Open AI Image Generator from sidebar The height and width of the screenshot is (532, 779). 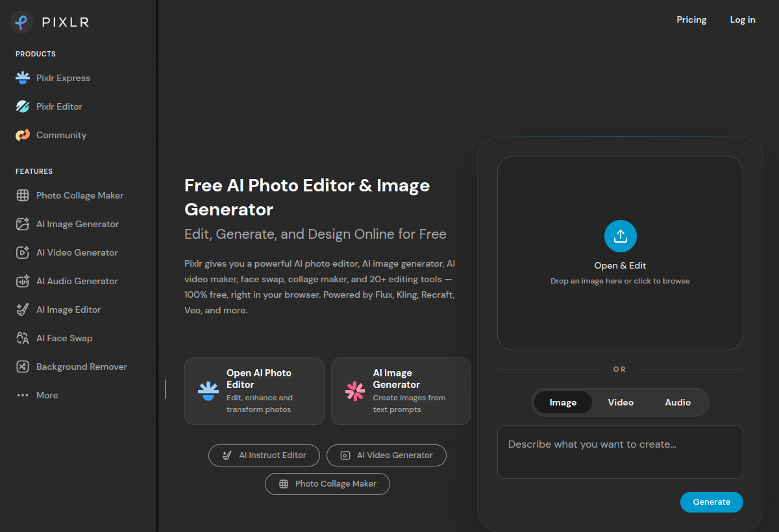(x=77, y=224)
